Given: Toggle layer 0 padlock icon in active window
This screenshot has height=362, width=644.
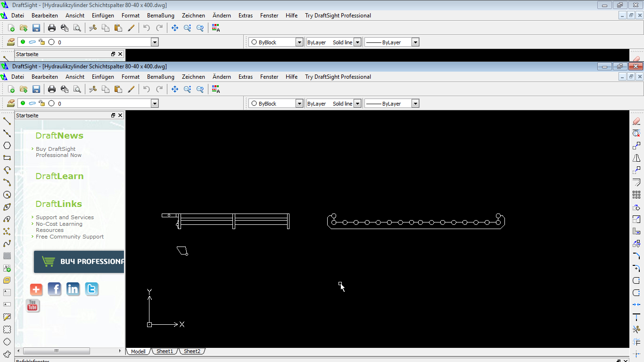Looking at the screenshot, I should click(41, 103).
